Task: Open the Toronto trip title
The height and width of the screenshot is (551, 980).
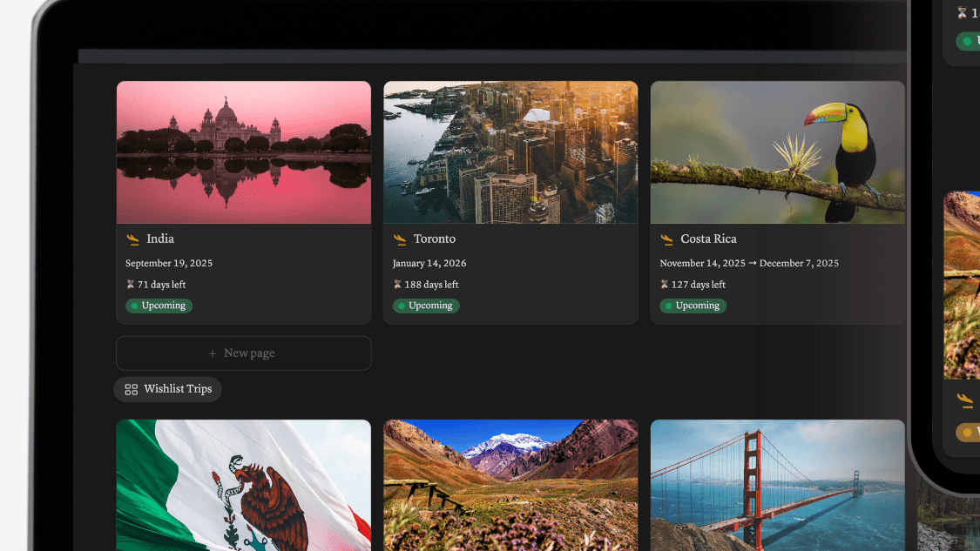Action: (435, 239)
